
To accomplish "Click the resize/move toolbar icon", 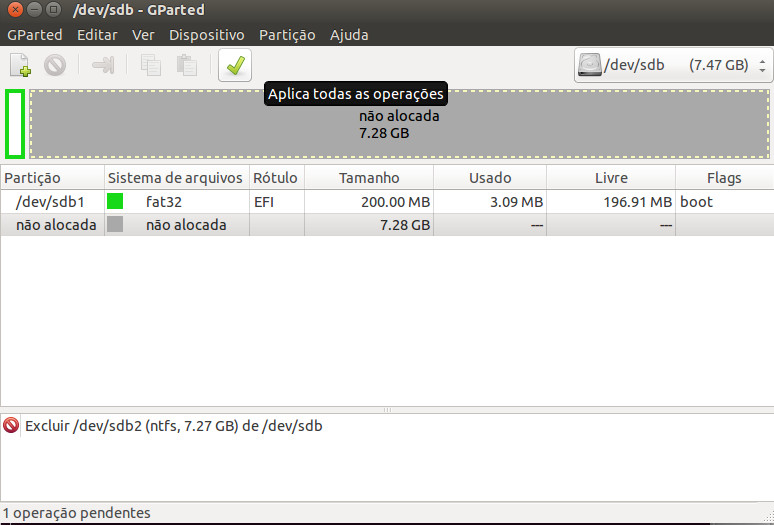I will pyautogui.click(x=103, y=65).
